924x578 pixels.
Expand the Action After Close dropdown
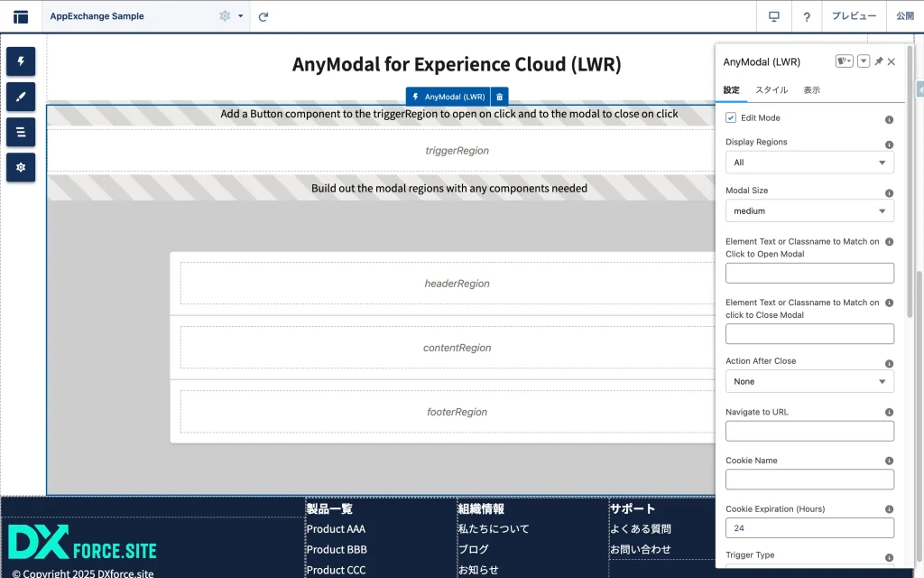pyautogui.click(x=809, y=381)
